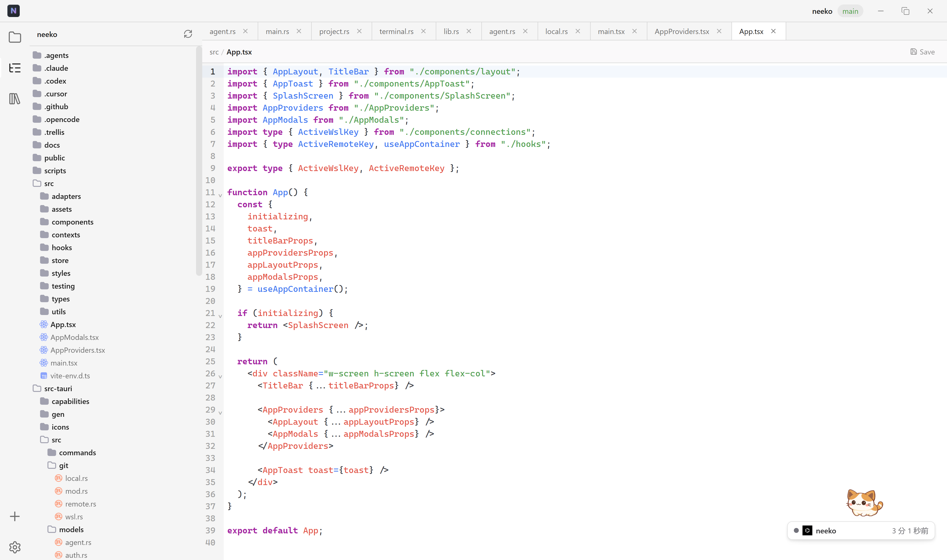Screen dimensions: 947x560
Task: Collapse the if block fold arrow at line 21
Action: click(220, 316)
